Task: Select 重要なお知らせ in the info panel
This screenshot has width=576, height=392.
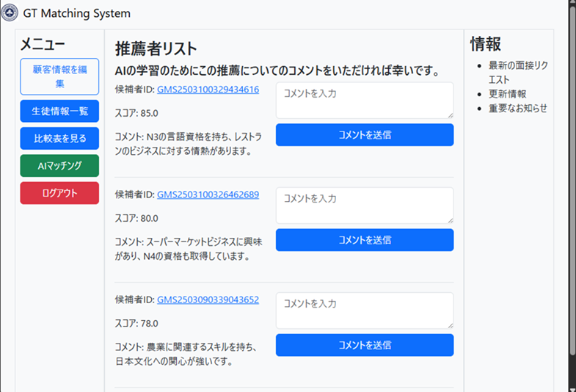Action: click(x=517, y=109)
